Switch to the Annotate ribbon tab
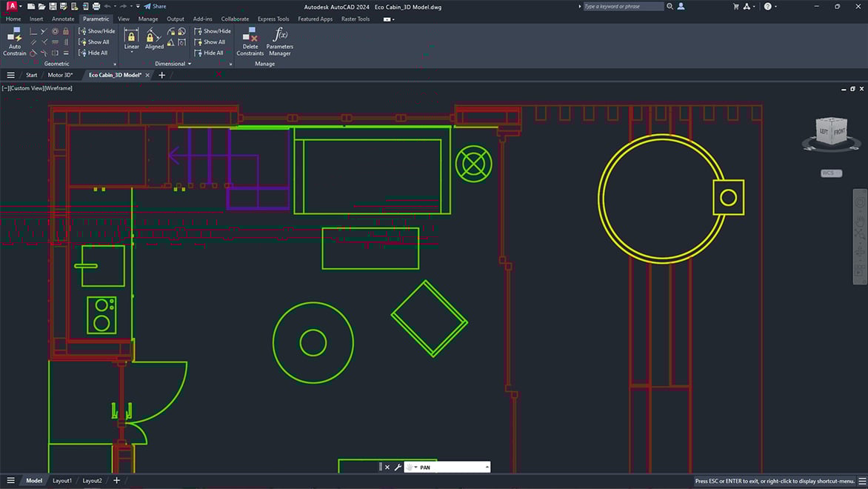Viewport: 868px width, 489px height. 63,19
